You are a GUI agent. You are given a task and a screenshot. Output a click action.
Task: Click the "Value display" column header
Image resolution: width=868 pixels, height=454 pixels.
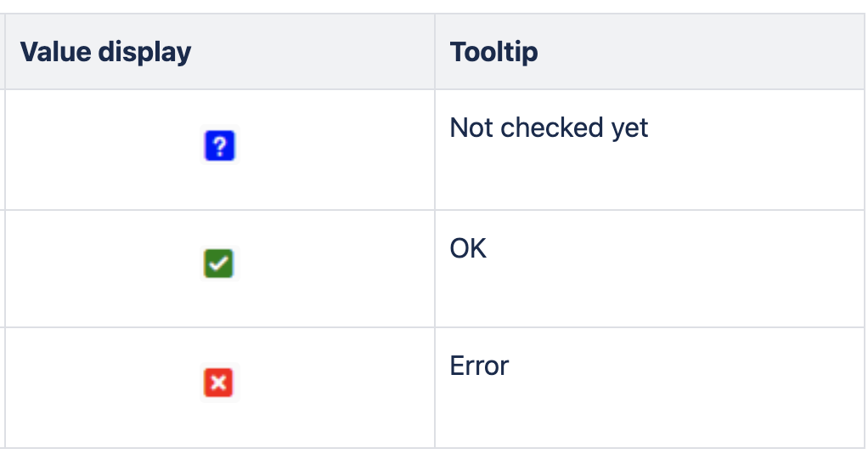pyautogui.click(x=105, y=52)
